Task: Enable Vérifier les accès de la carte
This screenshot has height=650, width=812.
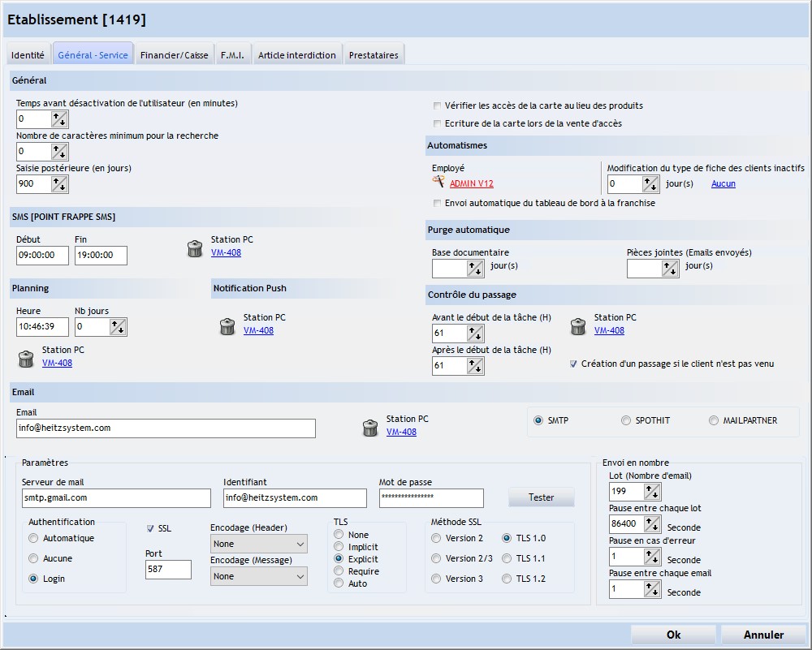Action: click(x=438, y=105)
